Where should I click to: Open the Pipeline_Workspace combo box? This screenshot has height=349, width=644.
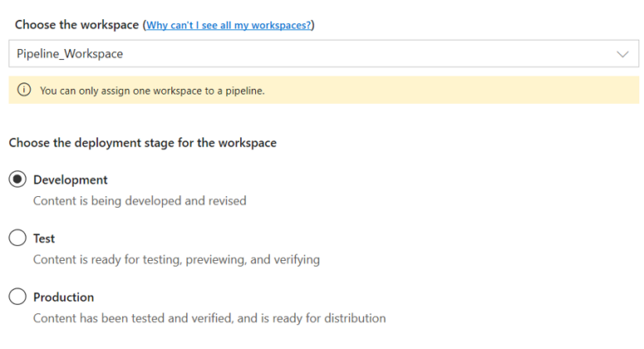pyautogui.click(x=323, y=54)
